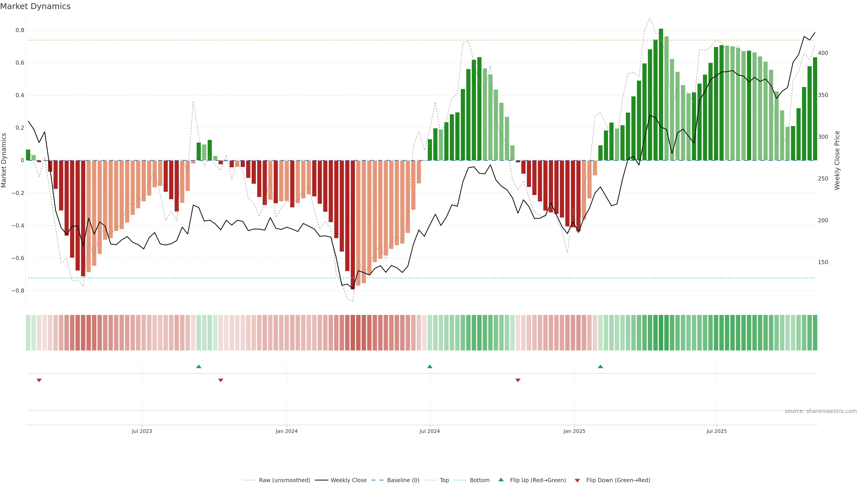Hide the Bottom threshold line via legend
868x488 pixels.
click(x=479, y=480)
